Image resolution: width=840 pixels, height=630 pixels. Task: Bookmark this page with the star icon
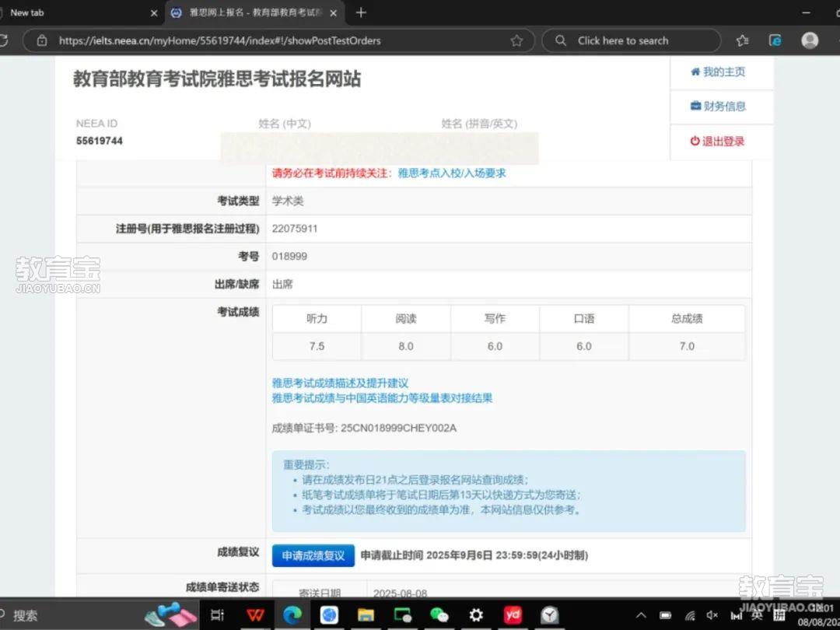(516, 40)
